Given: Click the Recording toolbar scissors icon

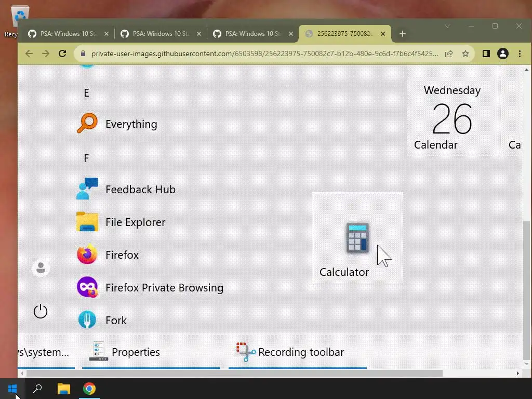Looking at the screenshot, I should [x=246, y=352].
